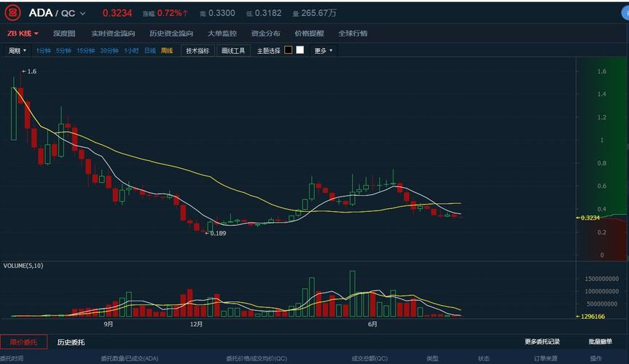The height and width of the screenshot is (364, 629).
Task: Open the ADA / QC trading pair dropdown
Action: tap(57, 13)
